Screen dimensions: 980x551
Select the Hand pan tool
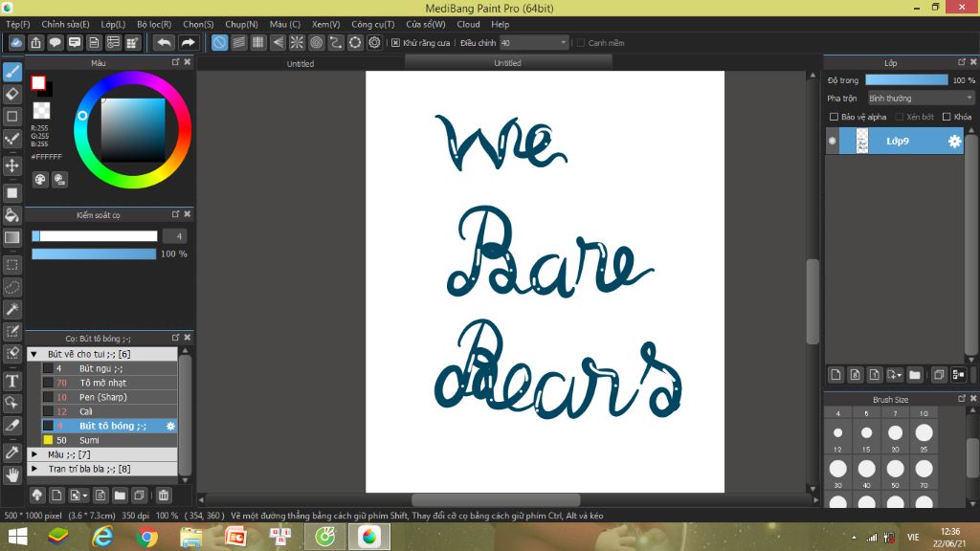[x=11, y=474]
